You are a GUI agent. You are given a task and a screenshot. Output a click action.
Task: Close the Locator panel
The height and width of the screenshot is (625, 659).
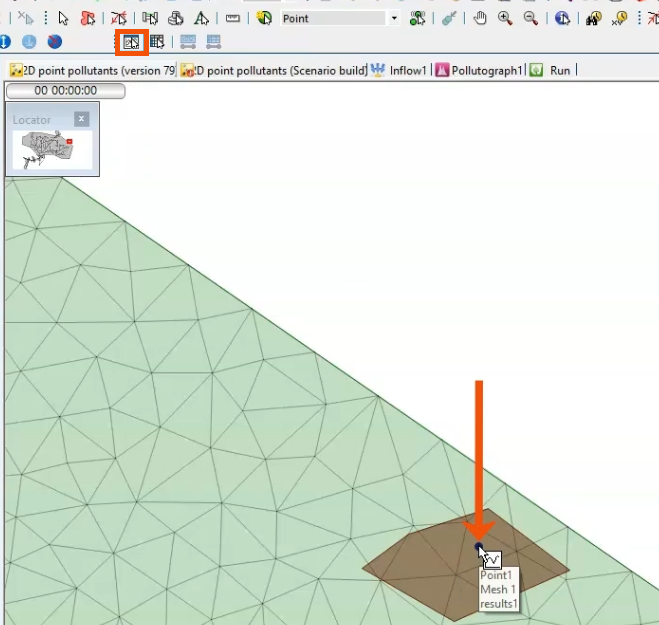pyautogui.click(x=82, y=119)
